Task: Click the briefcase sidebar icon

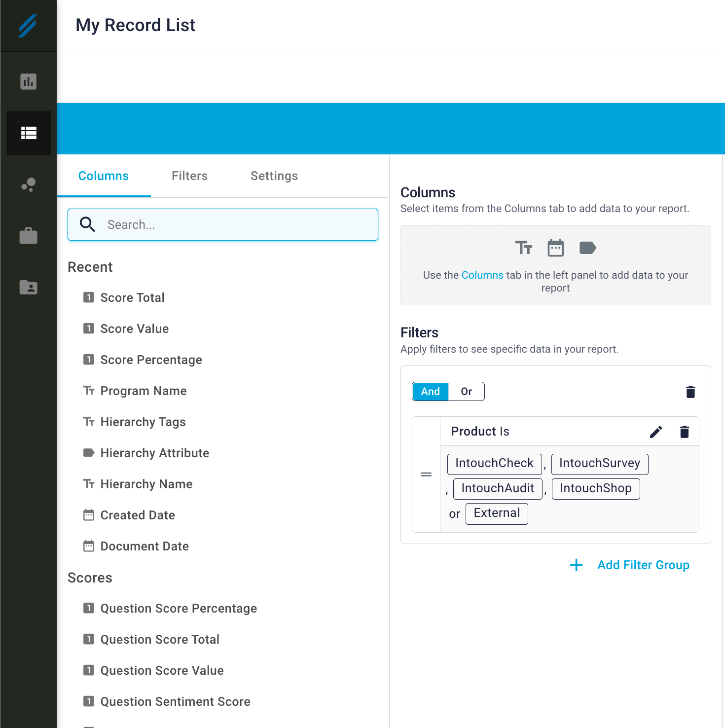Action: point(28,236)
